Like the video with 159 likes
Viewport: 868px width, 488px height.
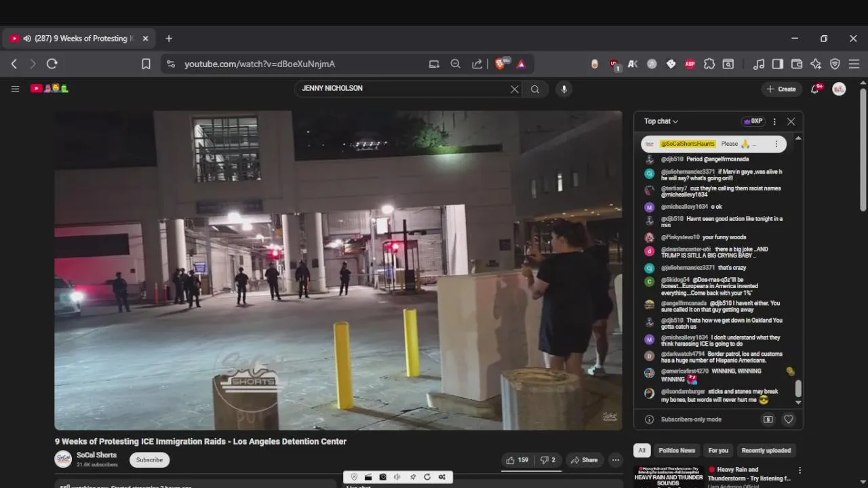click(517, 460)
